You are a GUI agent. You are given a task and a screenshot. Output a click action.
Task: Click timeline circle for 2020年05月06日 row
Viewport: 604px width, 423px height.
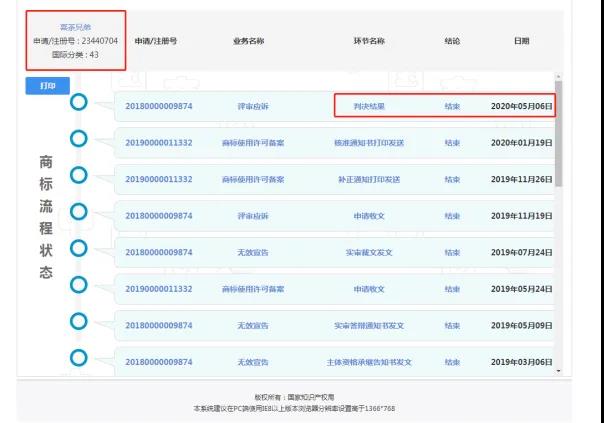tap(79, 102)
